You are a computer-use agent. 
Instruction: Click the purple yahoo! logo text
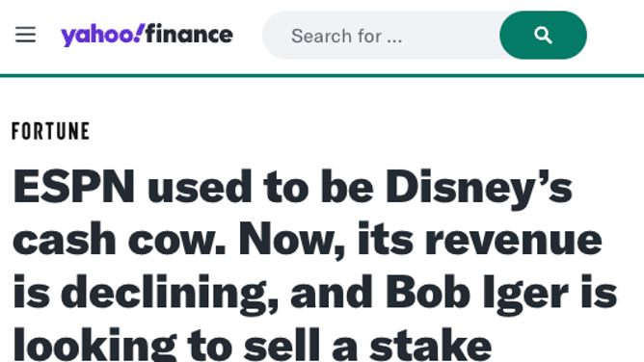pyautogui.click(x=102, y=36)
